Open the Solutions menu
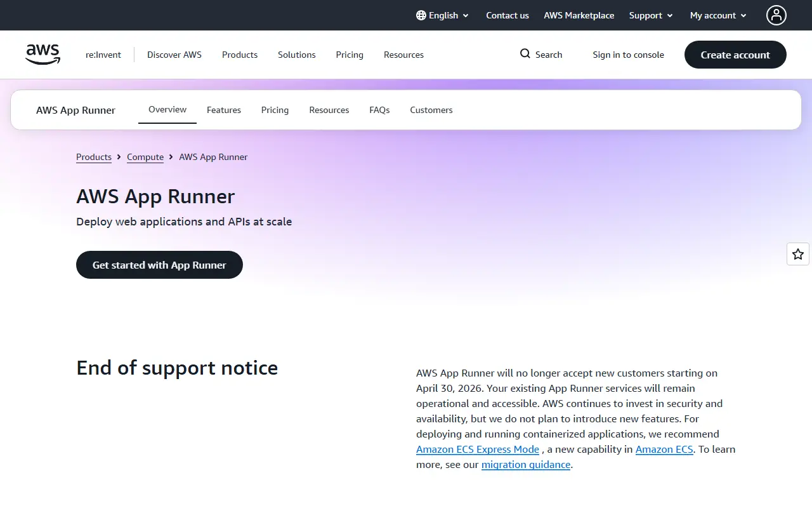 coord(297,55)
